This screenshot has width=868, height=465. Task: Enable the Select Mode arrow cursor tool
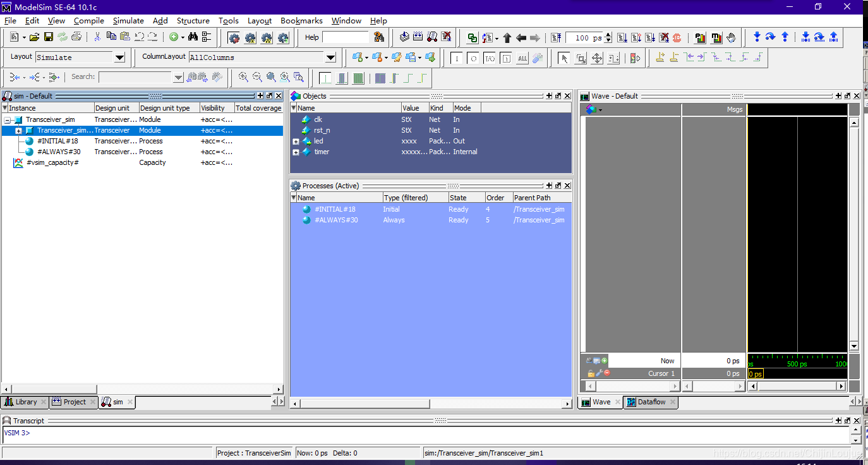click(x=564, y=58)
